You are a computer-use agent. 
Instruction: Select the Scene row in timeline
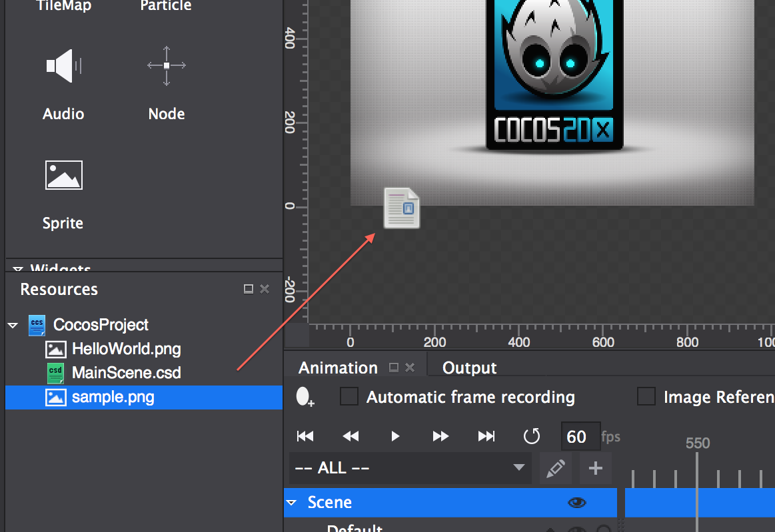pyautogui.click(x=450, y=503)
